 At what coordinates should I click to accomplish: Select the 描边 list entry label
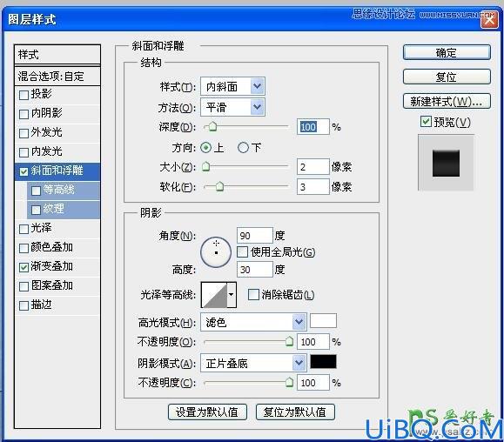coord(41,305)
